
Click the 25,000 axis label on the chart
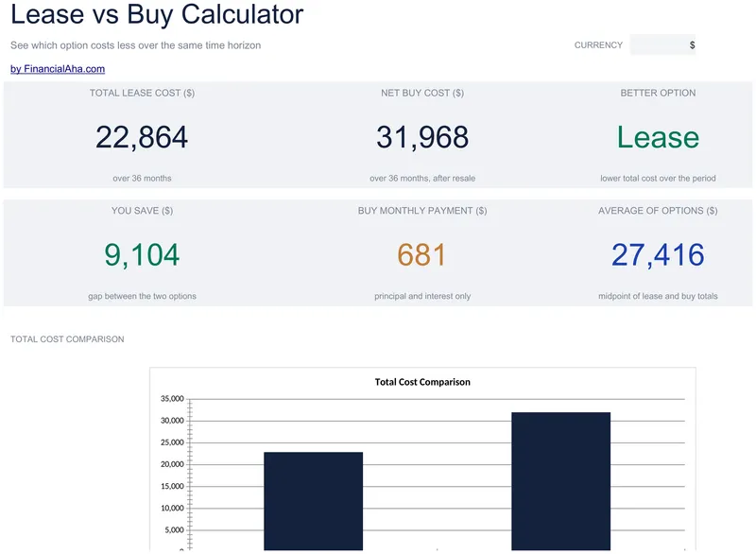[x=172, y=442]
